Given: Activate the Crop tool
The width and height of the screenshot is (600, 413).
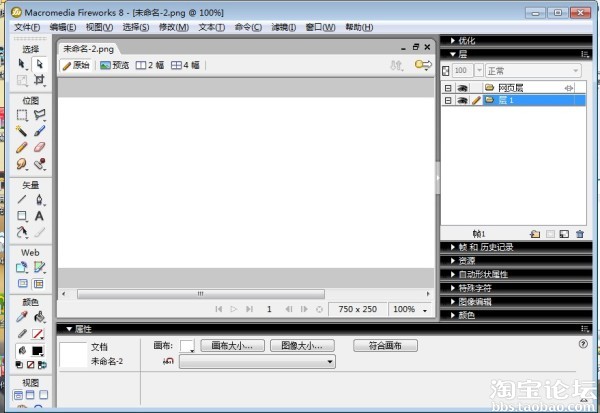Looking at the screenshot, I should tap(39, 79).
